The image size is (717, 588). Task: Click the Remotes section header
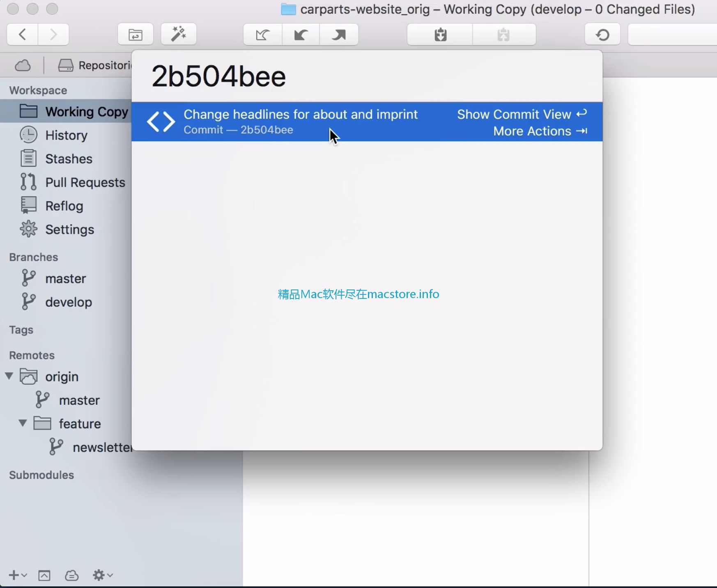point(32,355)
